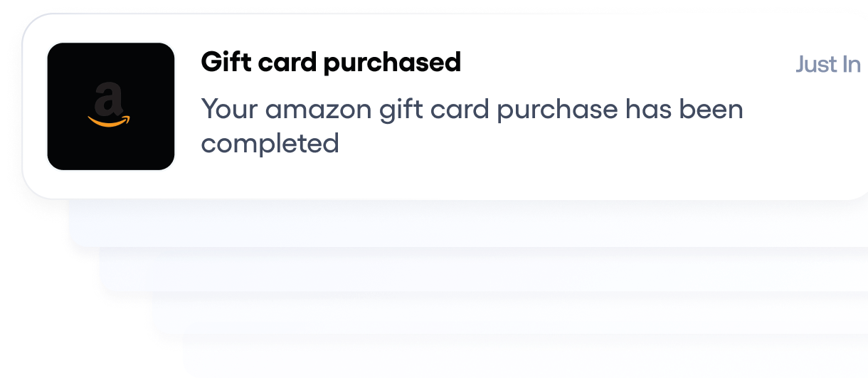Open the 'Gift card purchased' notification title
Screen dimensions: 868x378
pos(331,63)
